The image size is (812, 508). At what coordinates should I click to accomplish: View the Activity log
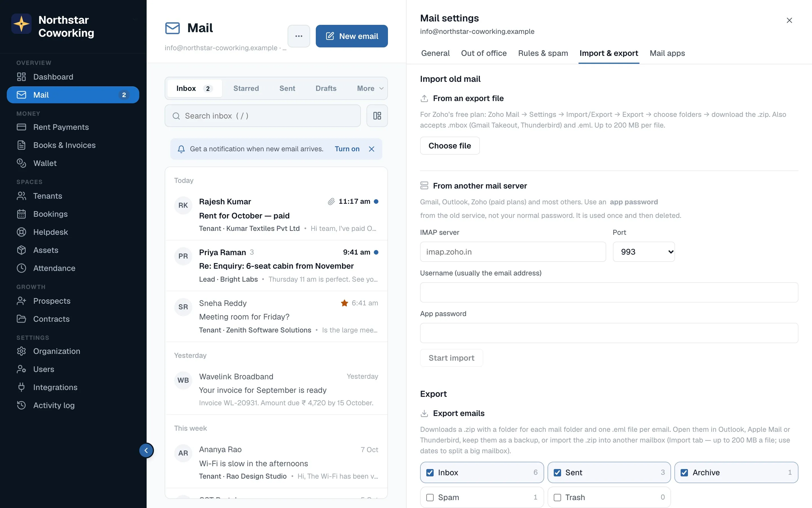(x=73, y=405)
